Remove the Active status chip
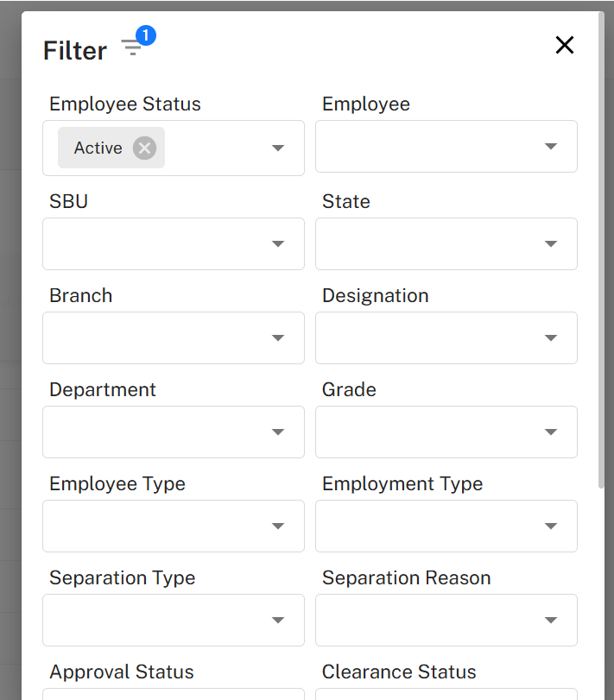 [145, 148]
